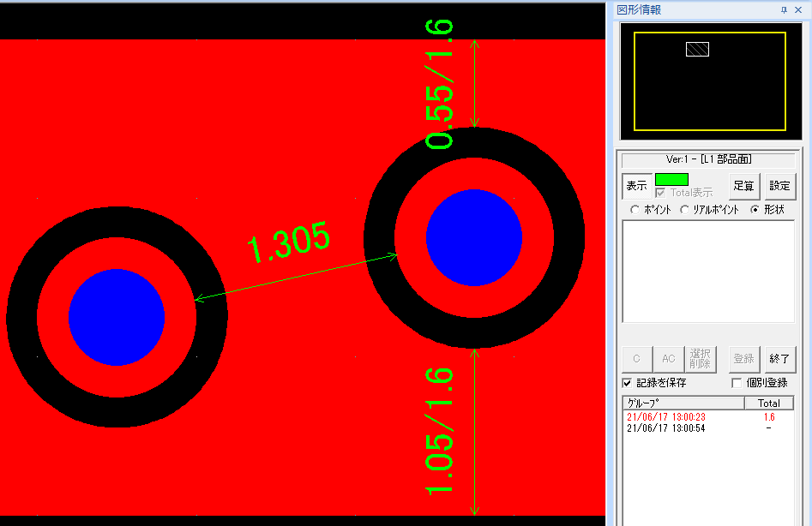Select the リアルポイント radio option
The width and height of the screenshot is (812, 526).
684,210
